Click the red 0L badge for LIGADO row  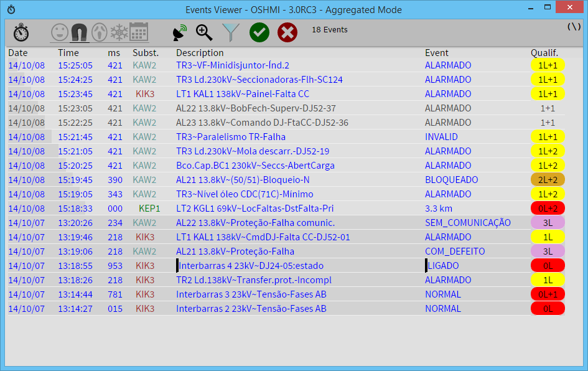click(548, 266)
